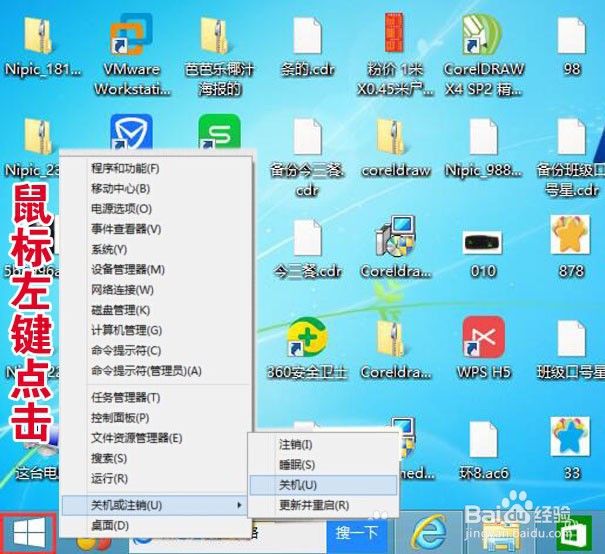Choose 系统(Y) menu entry
The image size is (605, 554).
157,249
